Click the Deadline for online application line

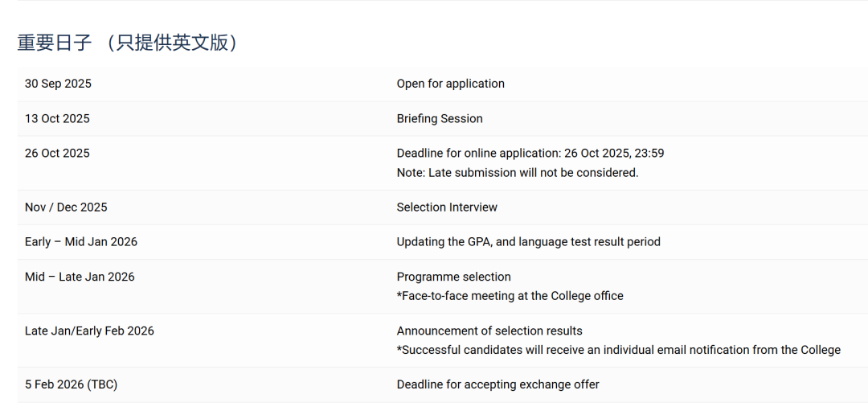click(x=530, y=153)
